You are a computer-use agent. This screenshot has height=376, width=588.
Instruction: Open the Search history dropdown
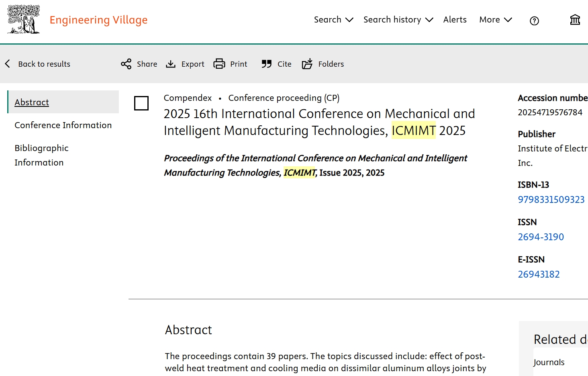(398, 20)
